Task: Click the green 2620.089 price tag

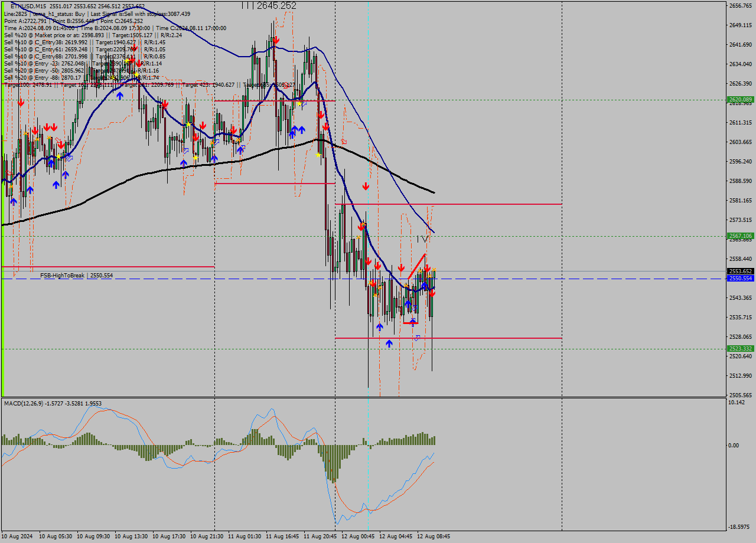Action: click(x=741, y=100)
